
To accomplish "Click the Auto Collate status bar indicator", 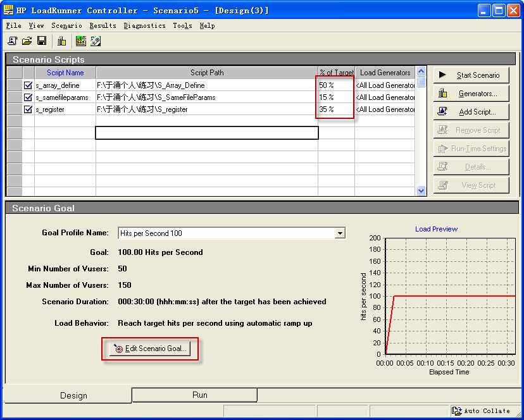I will tap(481, 411).
